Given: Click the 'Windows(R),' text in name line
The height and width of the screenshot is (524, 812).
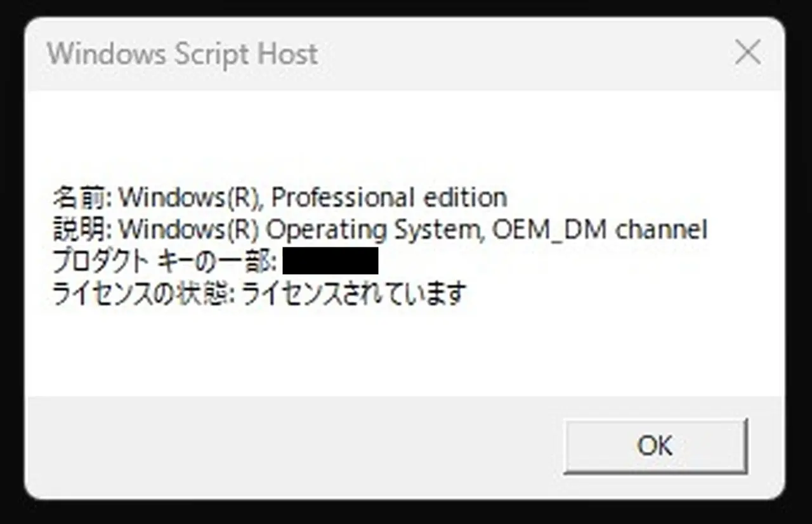Looking at the screenshot, I should pos(192,197).
